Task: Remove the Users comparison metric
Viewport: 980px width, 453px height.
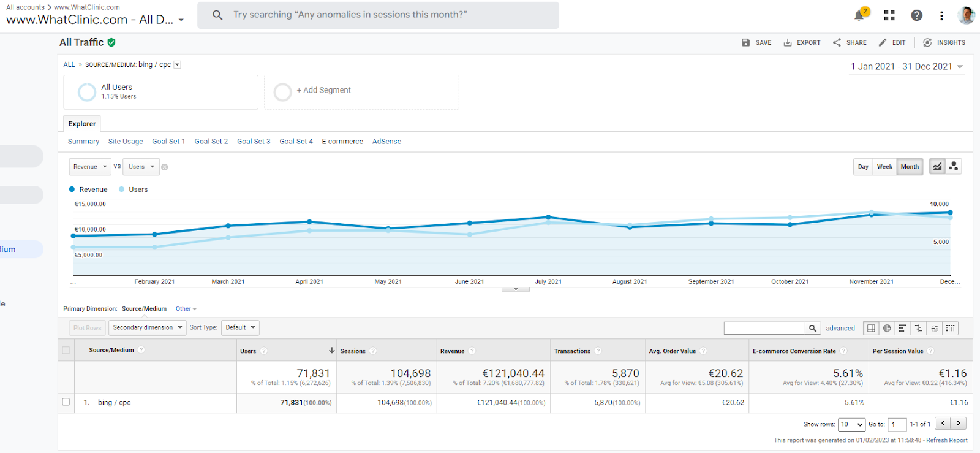Action: [x=165, y=167]
